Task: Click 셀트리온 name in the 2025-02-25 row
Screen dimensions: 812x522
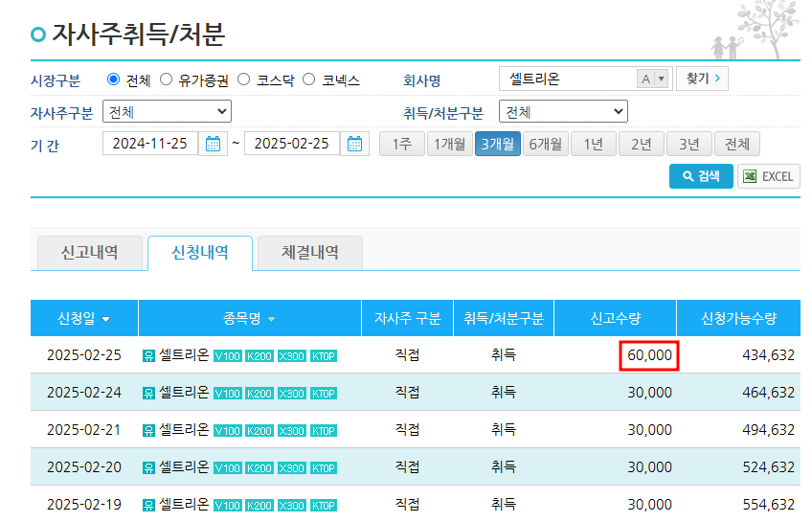Action: click(184, 354)
